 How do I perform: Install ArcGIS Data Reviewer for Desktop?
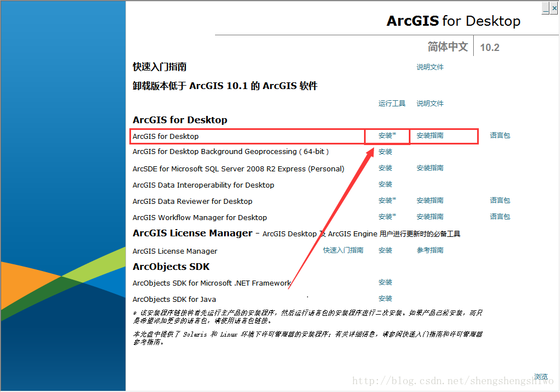[387, 200]
